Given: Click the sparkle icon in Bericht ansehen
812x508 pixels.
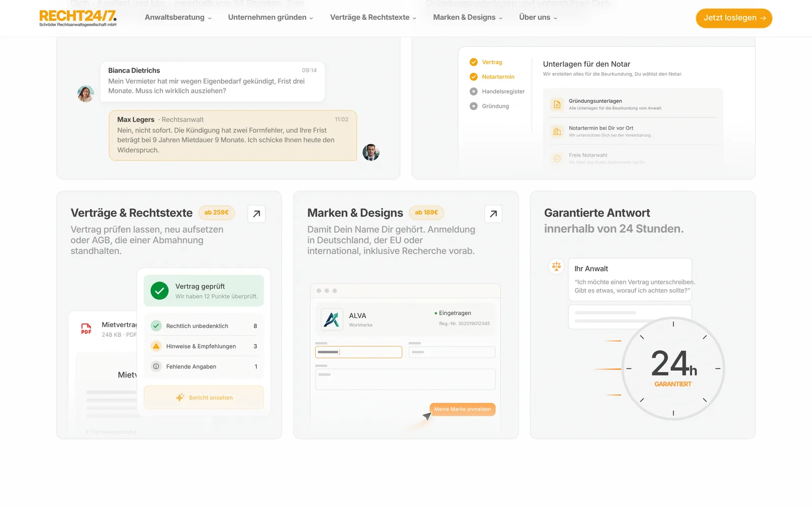Looking at the screenshot, I should (x=180, y=397).
